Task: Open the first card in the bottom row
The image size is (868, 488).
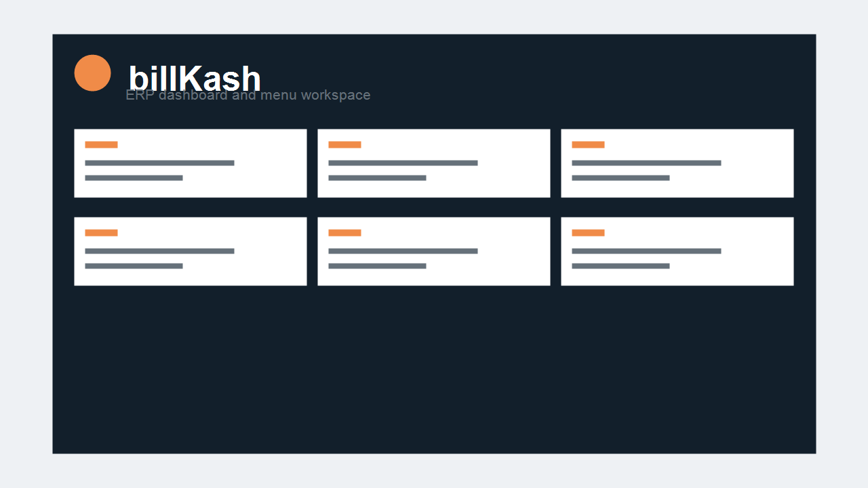Action: coord(191,251)
